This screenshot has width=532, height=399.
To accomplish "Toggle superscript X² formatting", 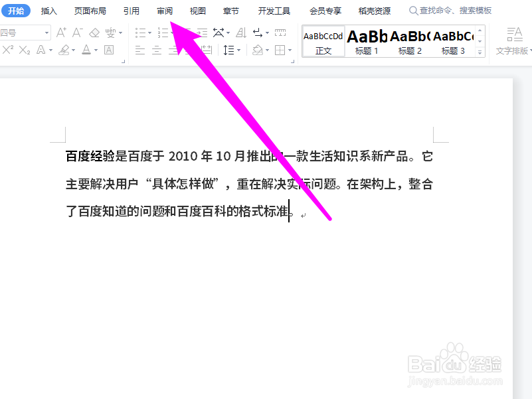I will point(8,50).
